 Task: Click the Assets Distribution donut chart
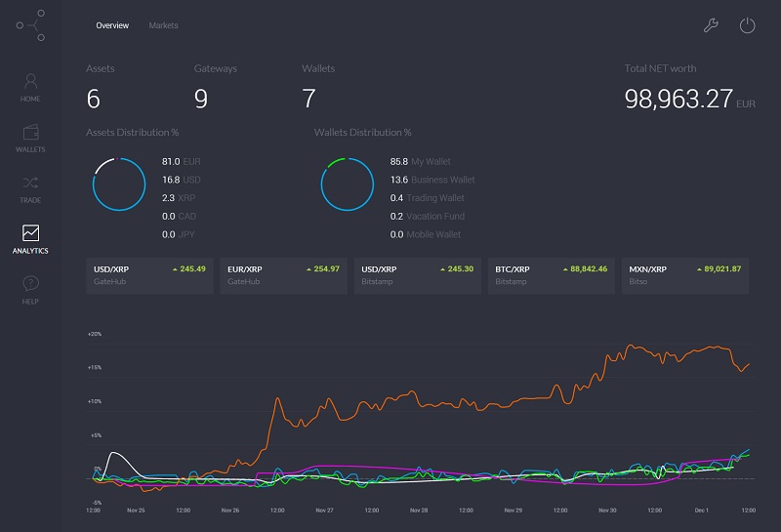(x=119, y=184)
